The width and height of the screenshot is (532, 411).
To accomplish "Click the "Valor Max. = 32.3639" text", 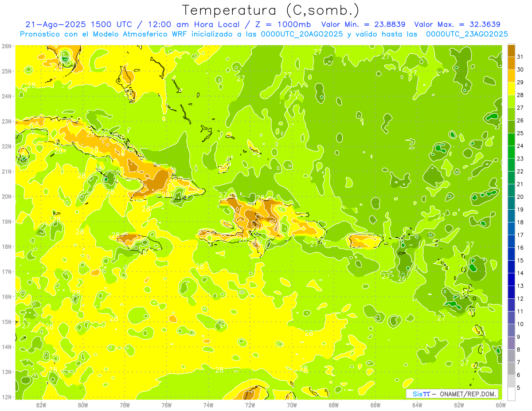I will coord(458,24).
